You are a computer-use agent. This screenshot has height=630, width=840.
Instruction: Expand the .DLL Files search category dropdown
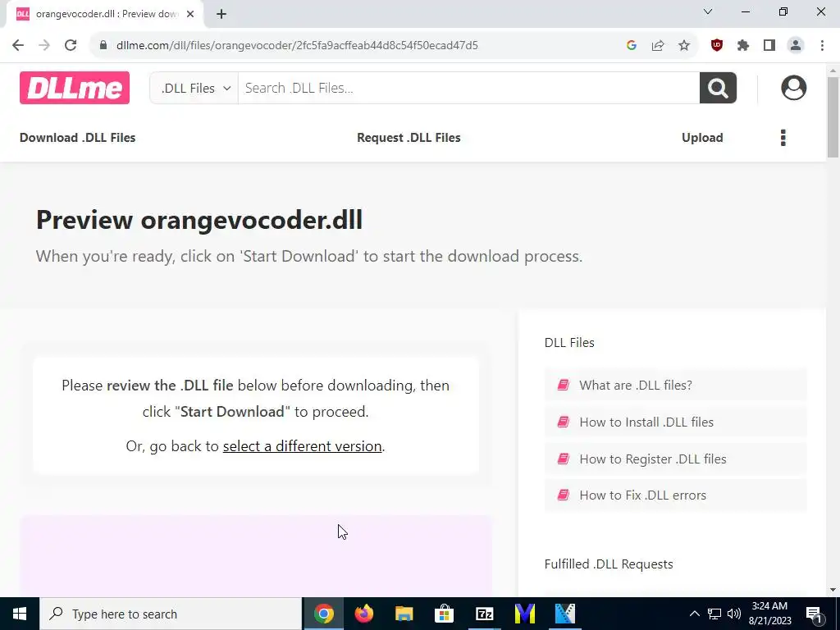[x=194, y=88]
